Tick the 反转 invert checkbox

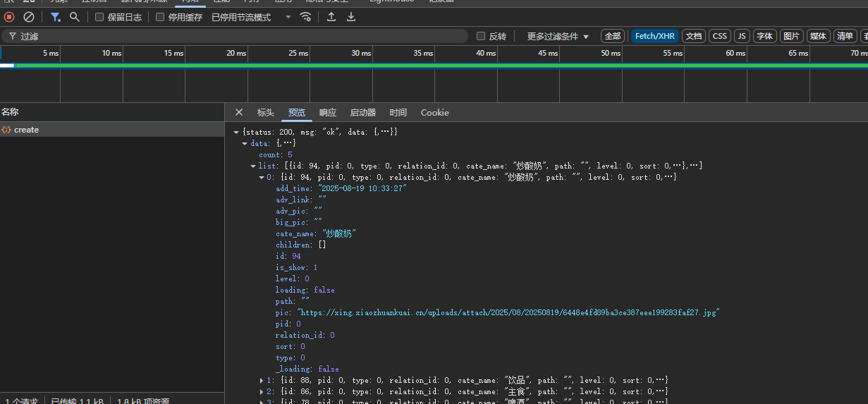481,36
